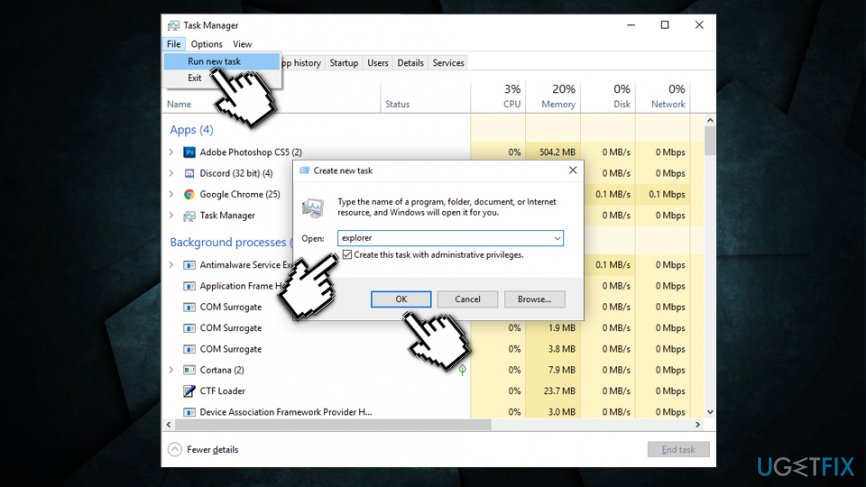Click the horizontal scrollbar thumb

(x=333, y=425)
